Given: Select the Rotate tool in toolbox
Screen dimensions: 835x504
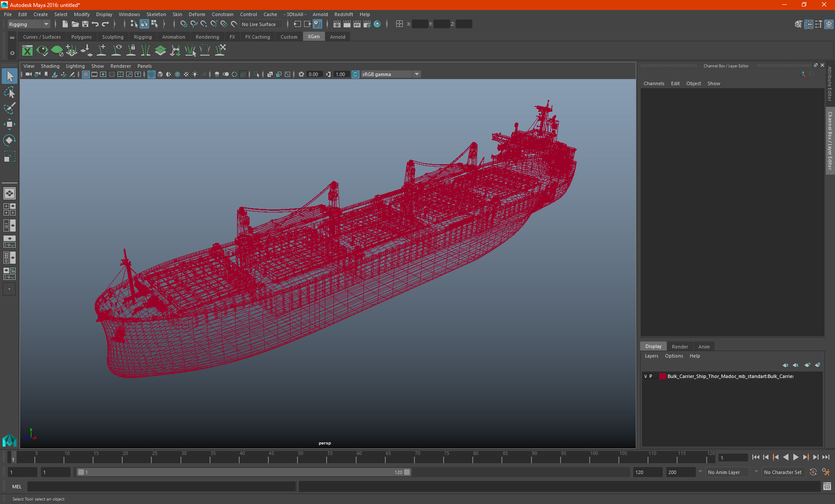Looking at the screenshot, I should coord(10,140).
